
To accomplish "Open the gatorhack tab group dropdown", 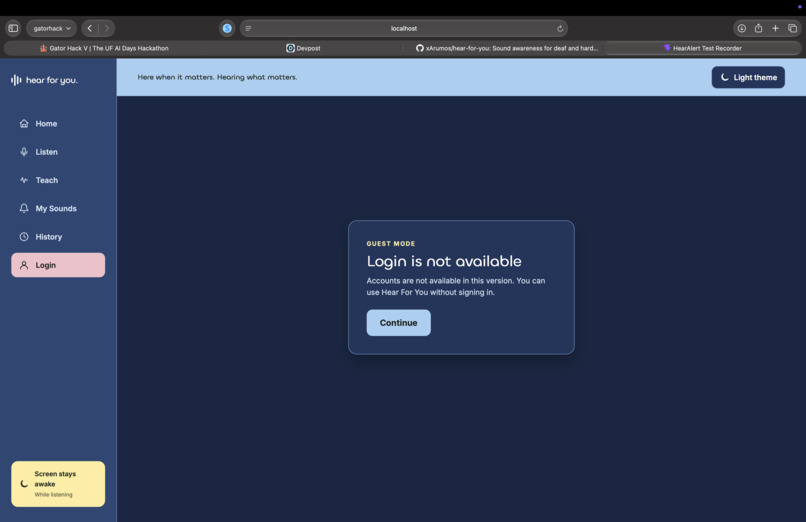I will 51,28.
